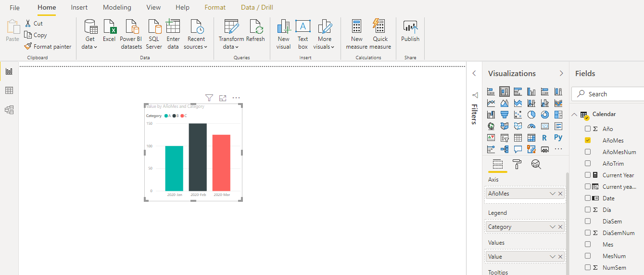Remove Category from the Legend well

tap(560, 227)
